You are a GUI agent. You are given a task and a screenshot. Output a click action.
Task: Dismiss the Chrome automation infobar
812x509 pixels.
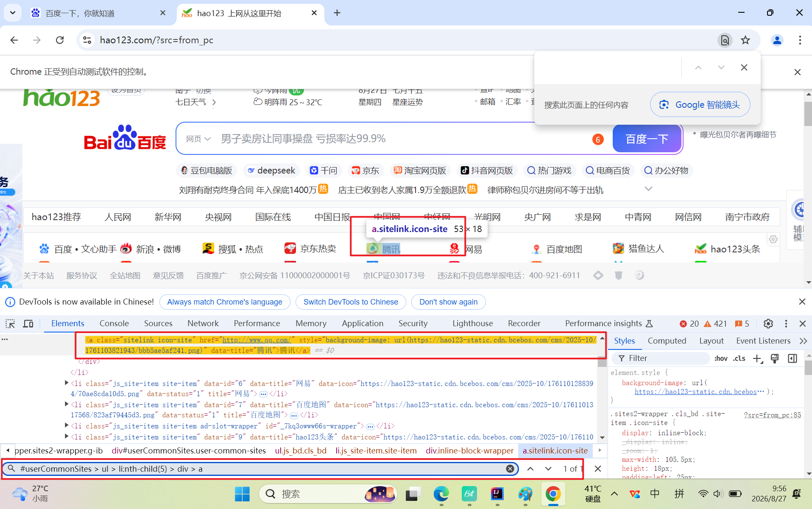point(797,72)
